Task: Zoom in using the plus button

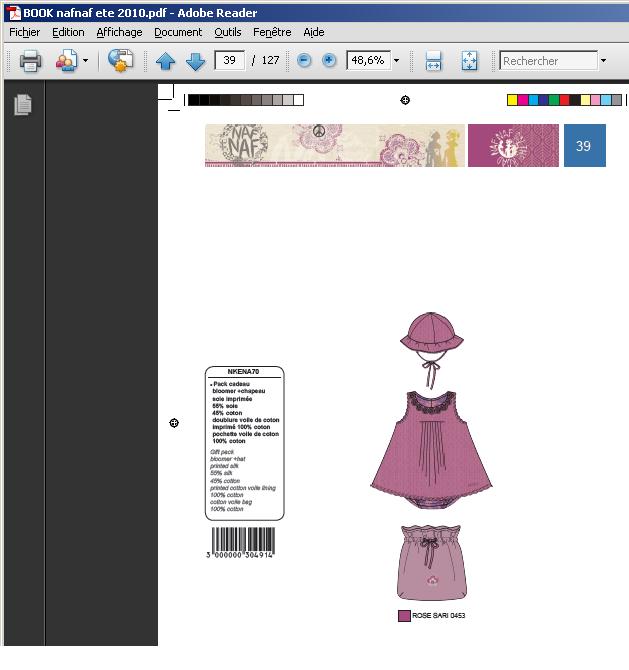Action: pyautogui.click(x=328, y=61)
